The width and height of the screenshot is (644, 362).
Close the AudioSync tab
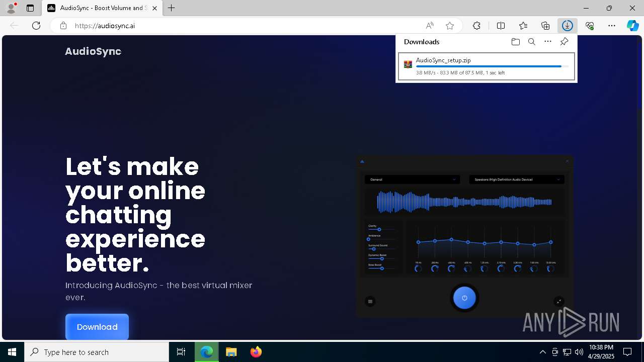point(155,8)
